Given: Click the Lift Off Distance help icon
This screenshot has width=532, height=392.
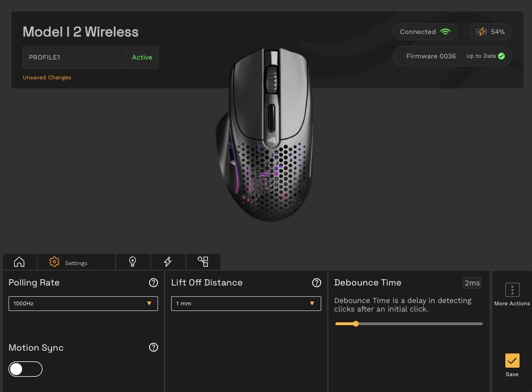Looking at the screenshot, I should click(317, 283).
